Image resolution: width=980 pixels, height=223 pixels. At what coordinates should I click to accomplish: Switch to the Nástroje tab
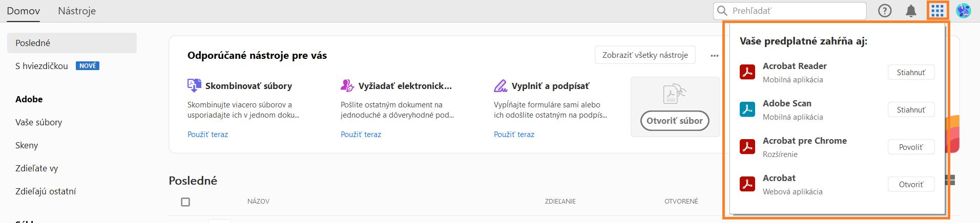77,11
